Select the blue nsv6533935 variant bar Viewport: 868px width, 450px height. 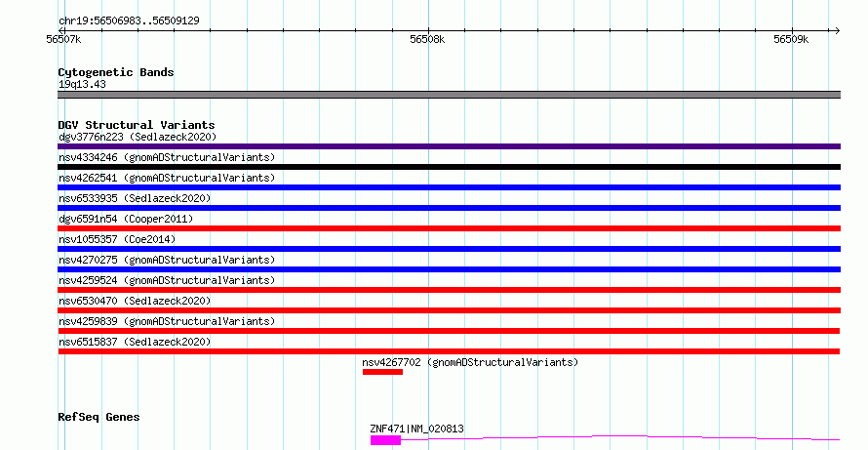pyautogui.click(x=449, y=208)
